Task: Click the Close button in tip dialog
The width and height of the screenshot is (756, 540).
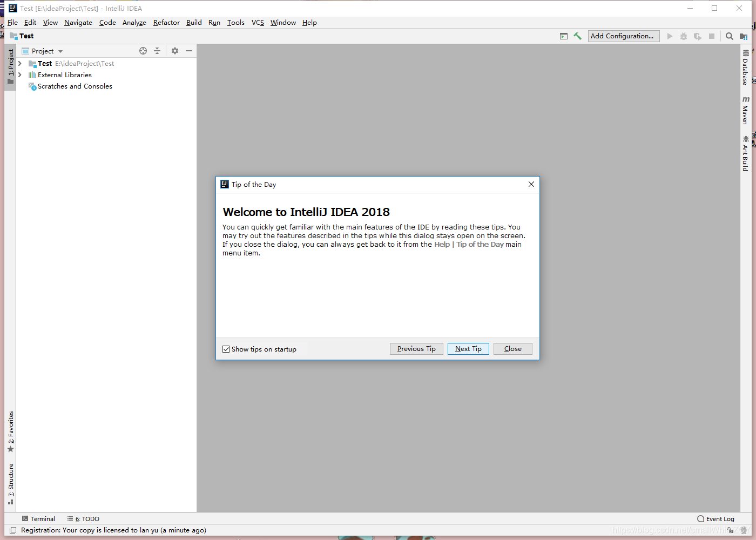Action: (513, 349)
